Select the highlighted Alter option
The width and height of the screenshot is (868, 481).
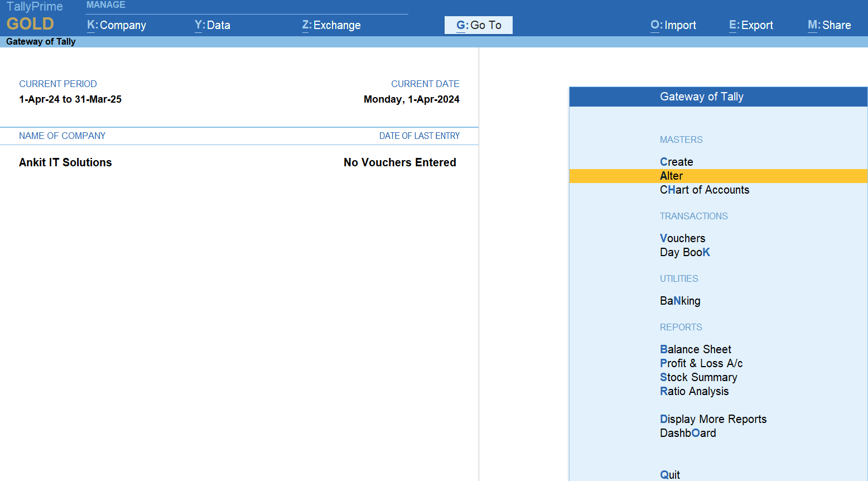671,176
